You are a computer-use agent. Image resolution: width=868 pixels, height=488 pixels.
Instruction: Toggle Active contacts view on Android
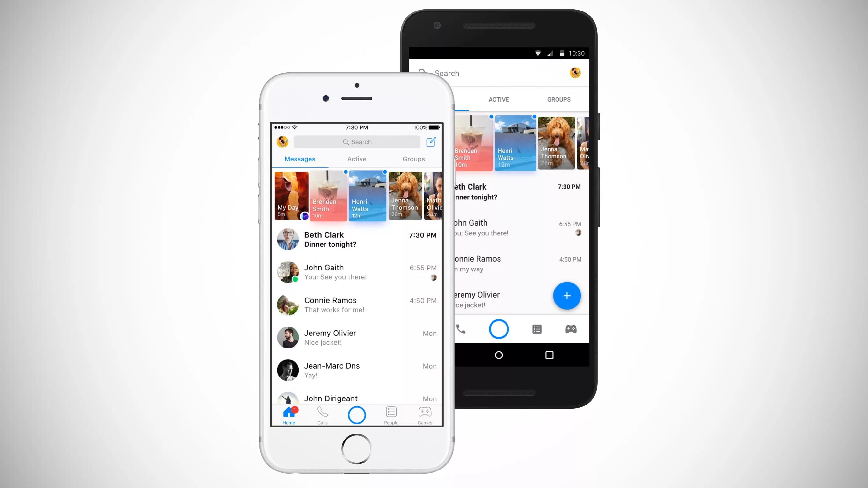(498, 99)
